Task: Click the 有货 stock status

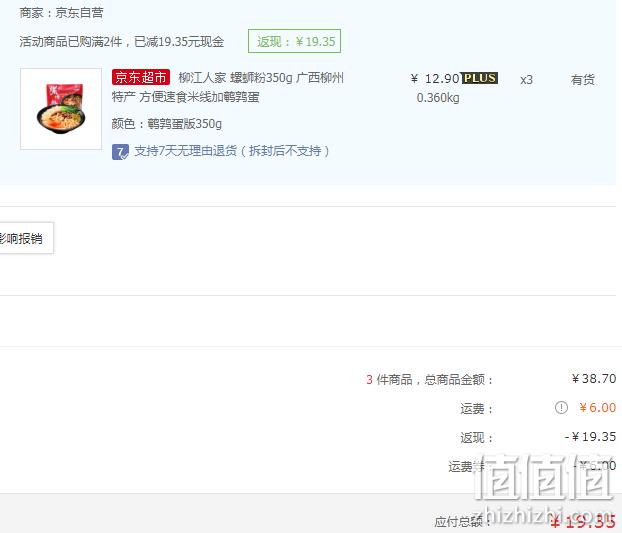Action: point(583,80)
